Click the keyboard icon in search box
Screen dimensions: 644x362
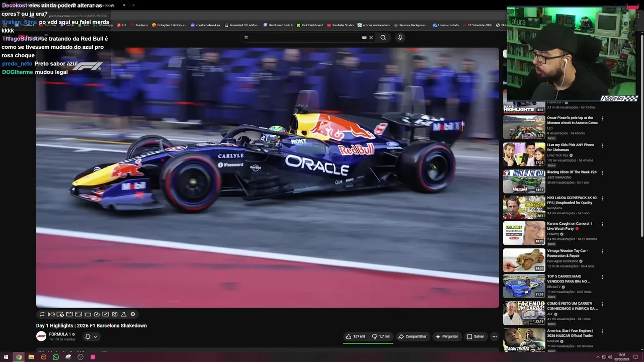tap(364, 37)
